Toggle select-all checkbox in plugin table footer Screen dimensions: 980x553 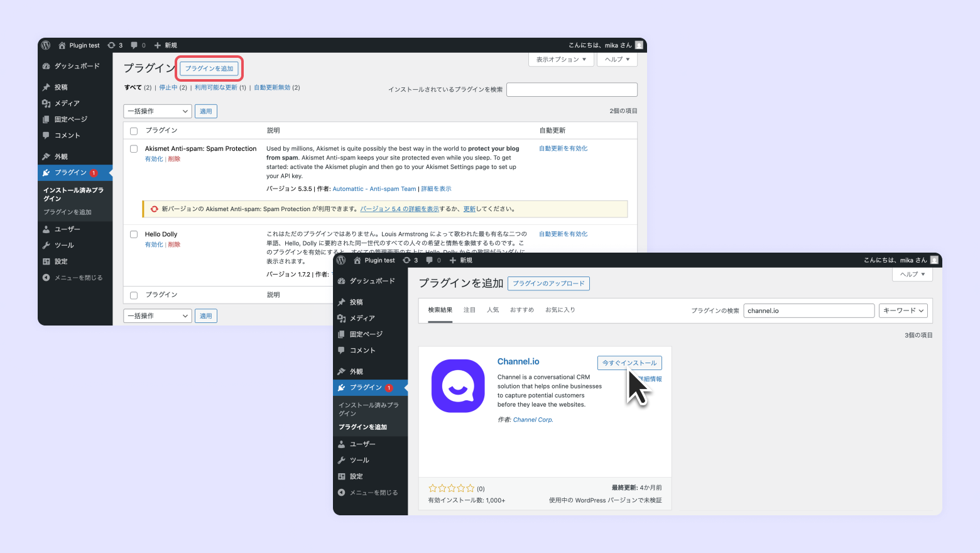pyautogui.click(x=134, y=295)
